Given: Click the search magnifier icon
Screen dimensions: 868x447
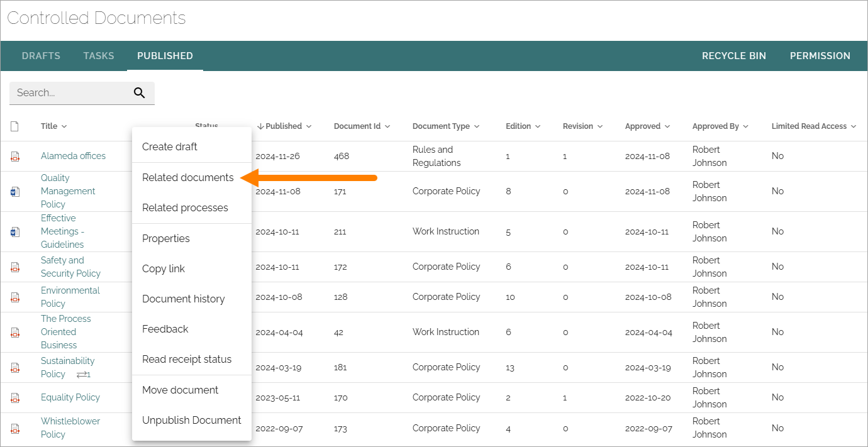Looking at the screenshot, I should [140, 93].
